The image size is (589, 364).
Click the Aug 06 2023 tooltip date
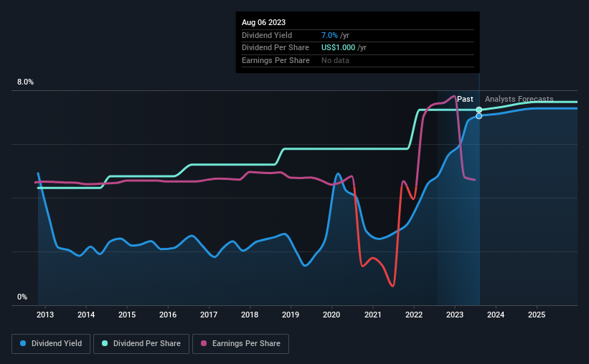pyautogui.click(x=264, y=22)
